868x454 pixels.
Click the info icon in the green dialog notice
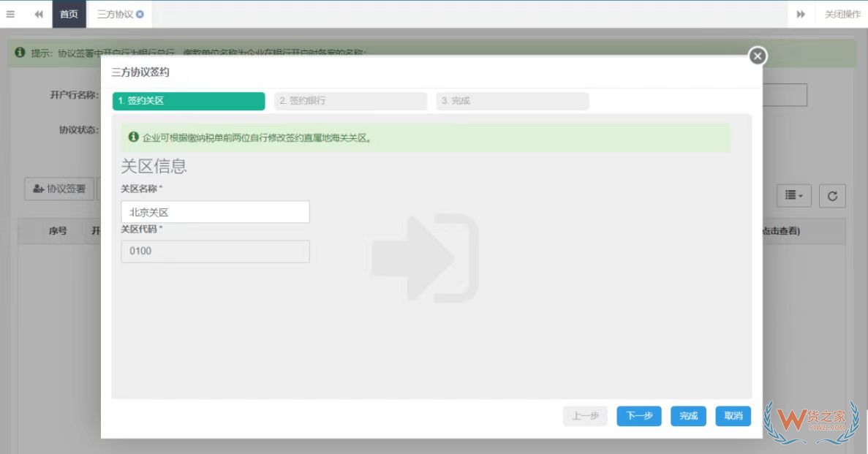(x=133, y=137)
